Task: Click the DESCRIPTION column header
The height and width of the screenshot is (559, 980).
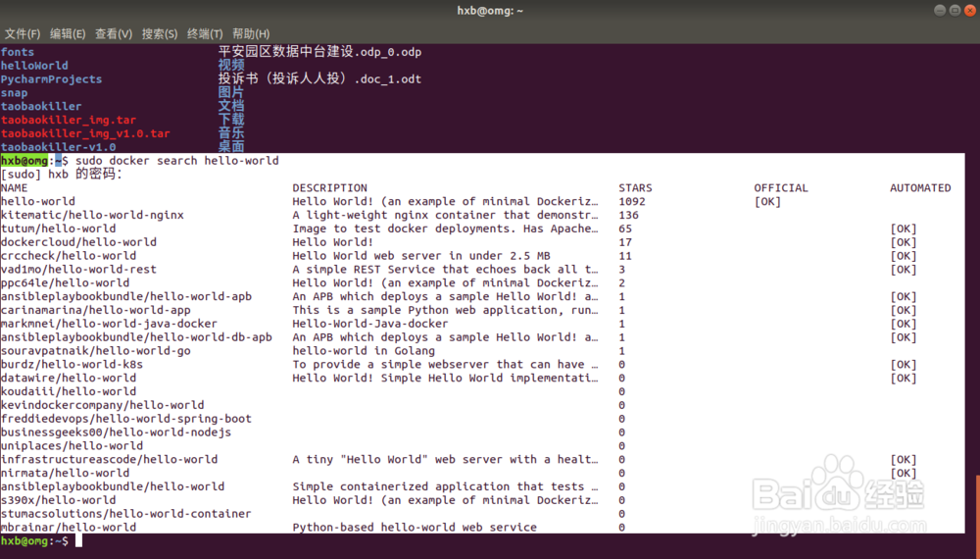Action: coord(330,187)
